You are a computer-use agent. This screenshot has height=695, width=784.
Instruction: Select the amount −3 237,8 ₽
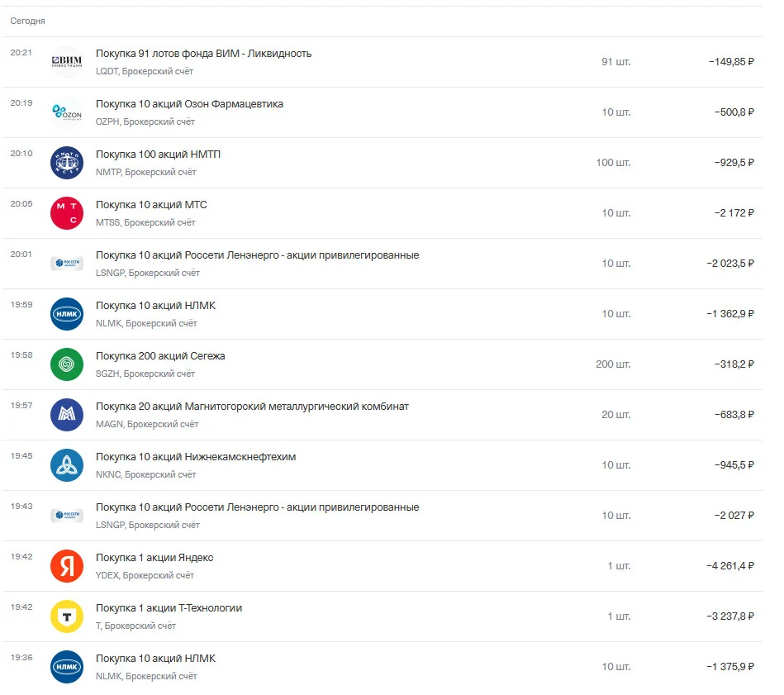click(x=730, y=617)
